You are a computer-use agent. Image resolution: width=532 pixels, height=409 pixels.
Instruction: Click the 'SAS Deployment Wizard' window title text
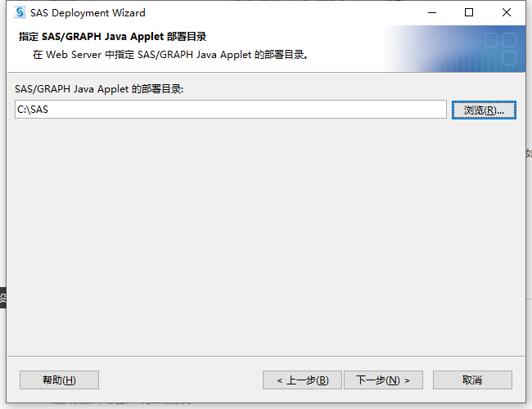tap(88, 13)
